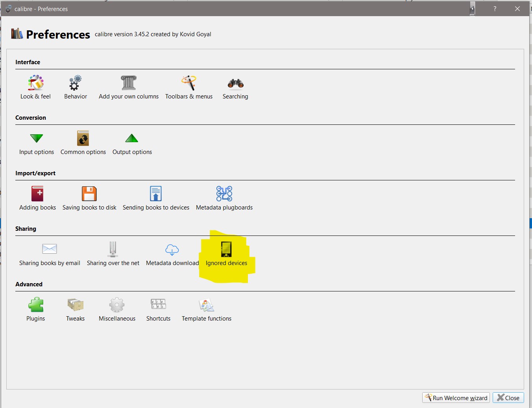Click the title bar help question mark

[495, 9]
